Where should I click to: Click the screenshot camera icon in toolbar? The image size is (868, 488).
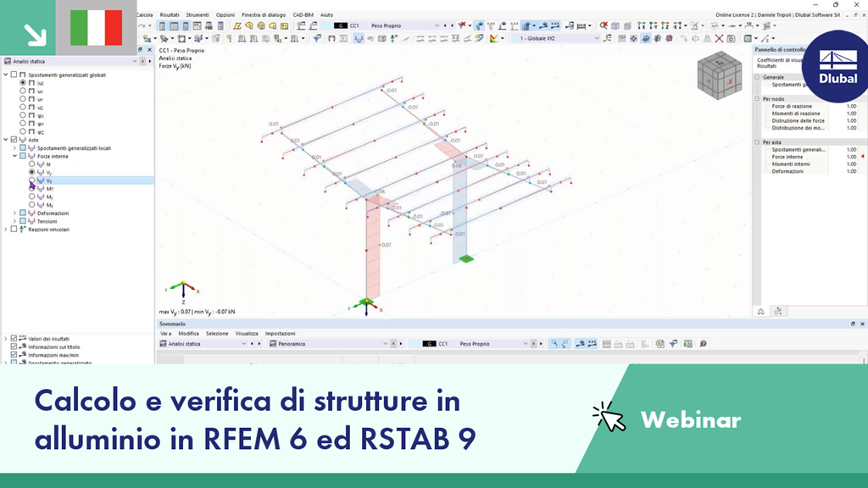(731, 39)
